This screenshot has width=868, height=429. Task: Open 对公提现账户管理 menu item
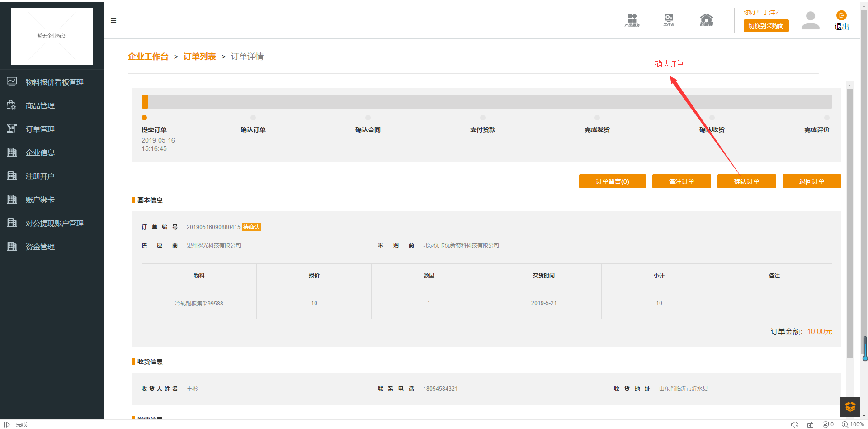(55, 223)
